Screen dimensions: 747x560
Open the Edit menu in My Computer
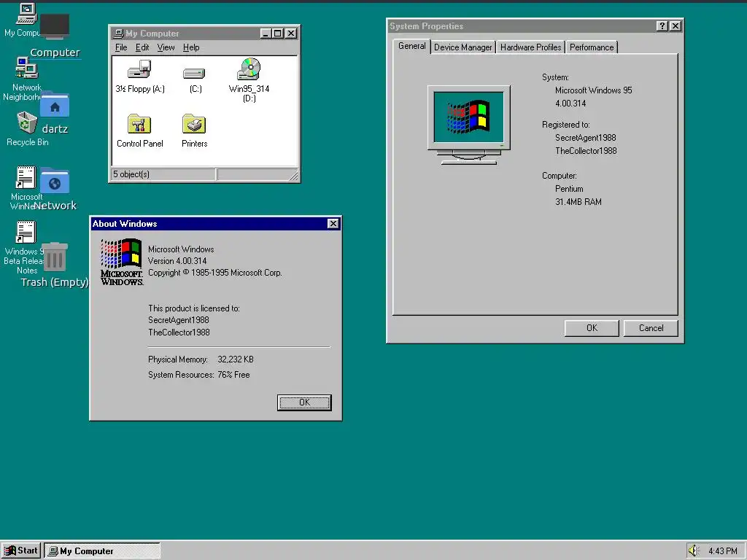coord(142,47)
